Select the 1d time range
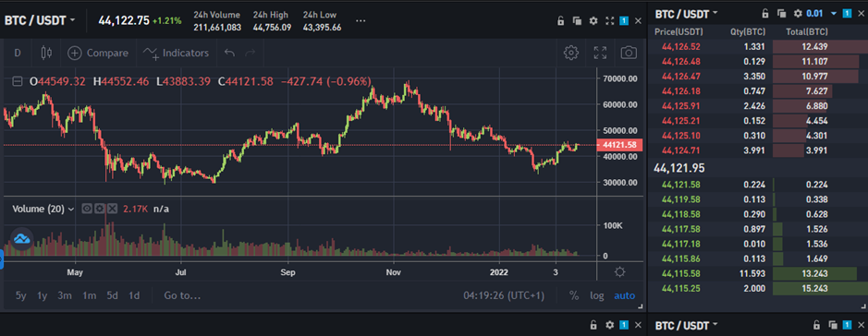Viewport: 868px width, 336px height. 134,295
